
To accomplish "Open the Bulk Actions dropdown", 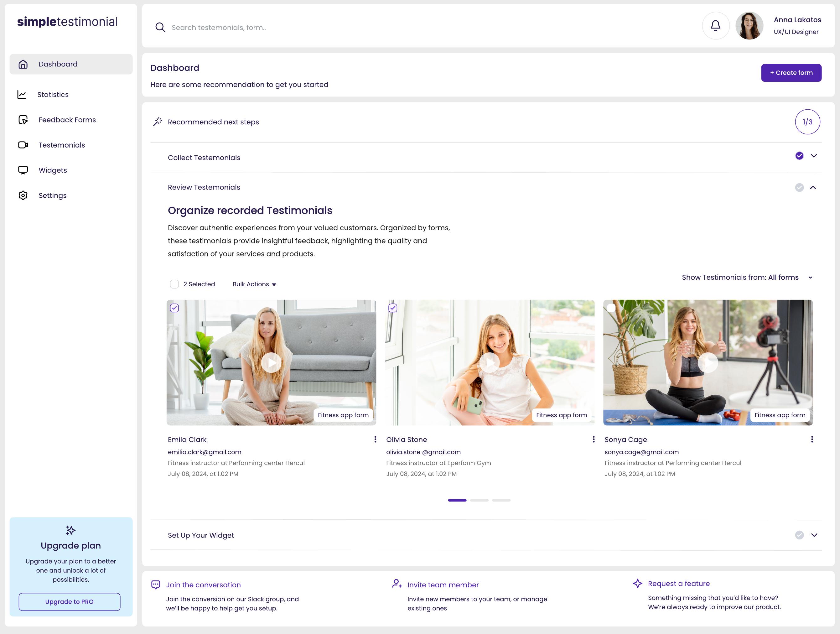I will [254, 284].
